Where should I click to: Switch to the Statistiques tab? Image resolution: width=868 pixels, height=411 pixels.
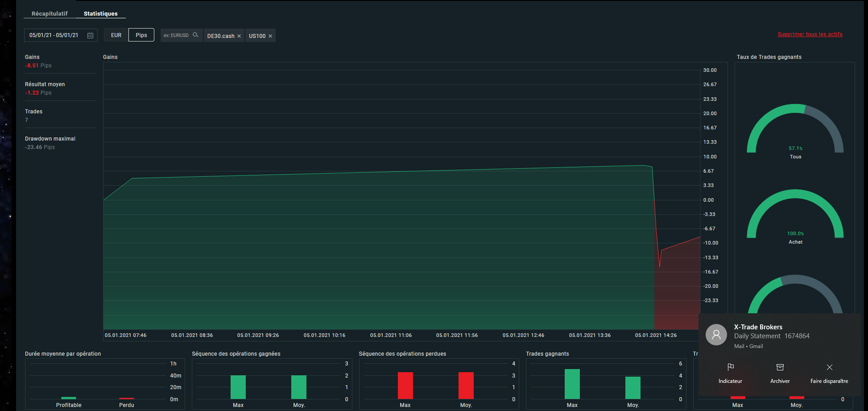(101, 14)
